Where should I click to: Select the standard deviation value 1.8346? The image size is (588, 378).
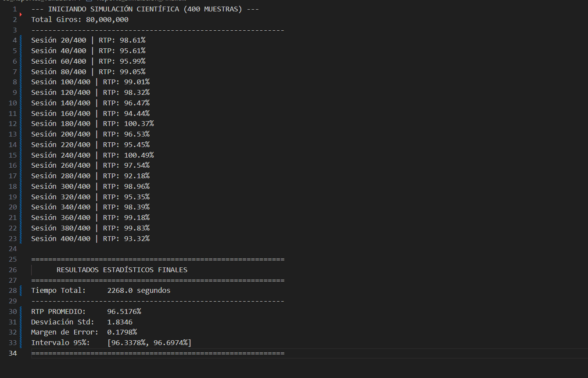pos(120,322)
